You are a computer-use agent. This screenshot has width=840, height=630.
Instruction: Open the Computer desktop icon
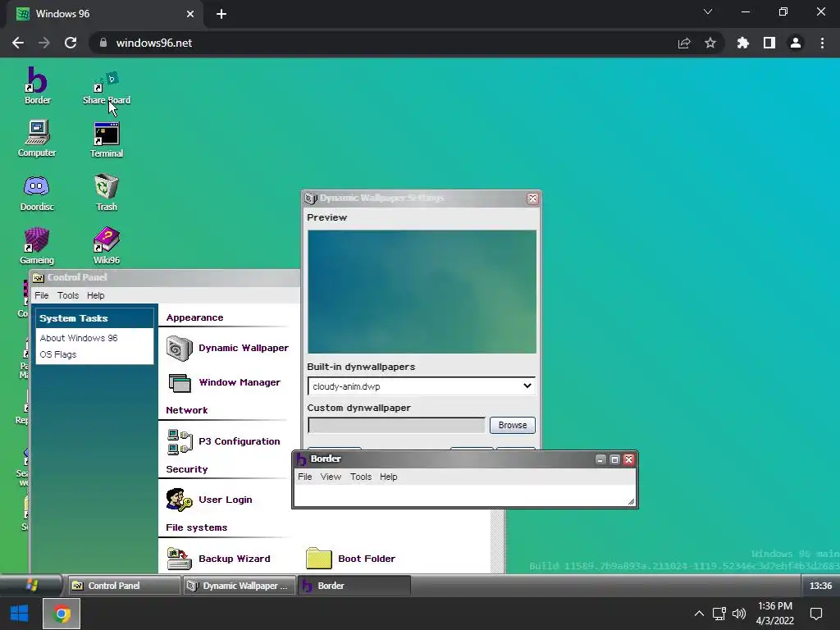(37, 138)
